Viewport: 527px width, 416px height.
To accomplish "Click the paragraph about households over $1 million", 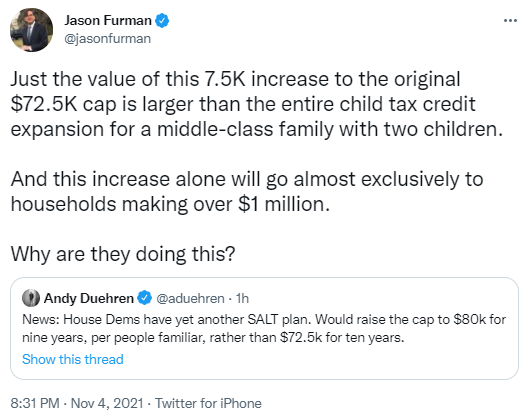I will click(x=247, y=192).
